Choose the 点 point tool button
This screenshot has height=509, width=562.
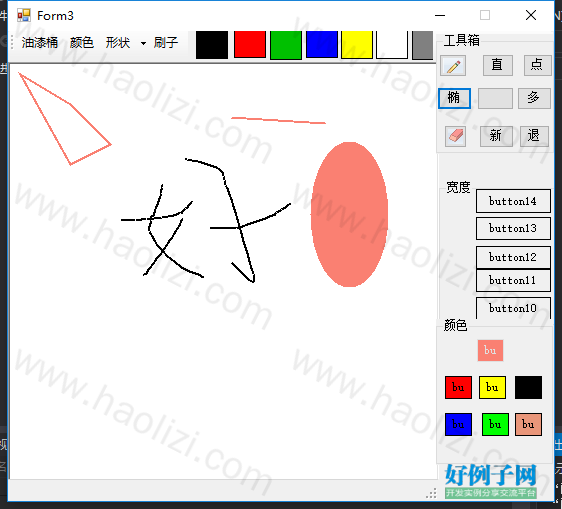click(537, 65)
